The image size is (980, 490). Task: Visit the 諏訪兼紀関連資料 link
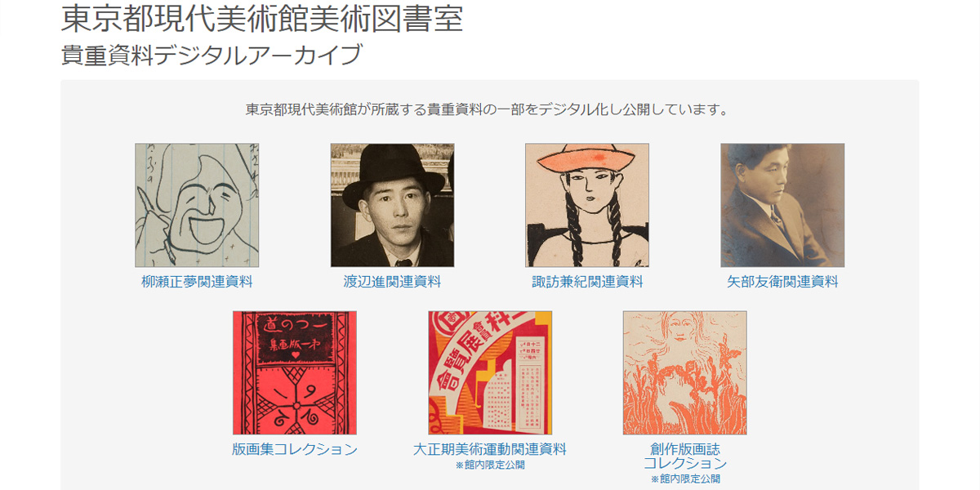pyautogui.click(x=587, y=282)
